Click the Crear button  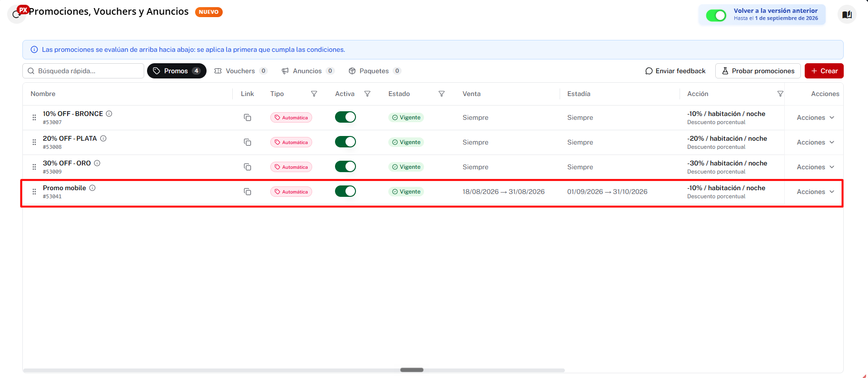point(824,71)
